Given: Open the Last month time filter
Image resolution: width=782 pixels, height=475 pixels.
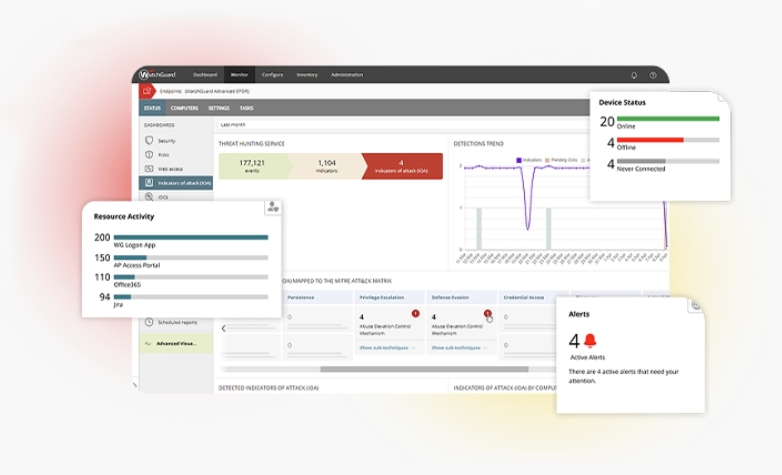Looking at the screenshot, I should click(233, 125).
